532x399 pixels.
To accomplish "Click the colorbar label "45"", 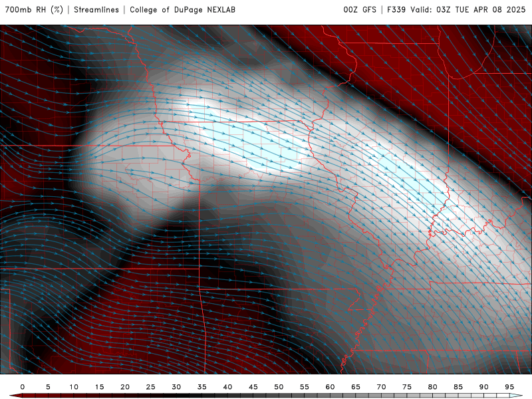I will click(x=253, y=387).
